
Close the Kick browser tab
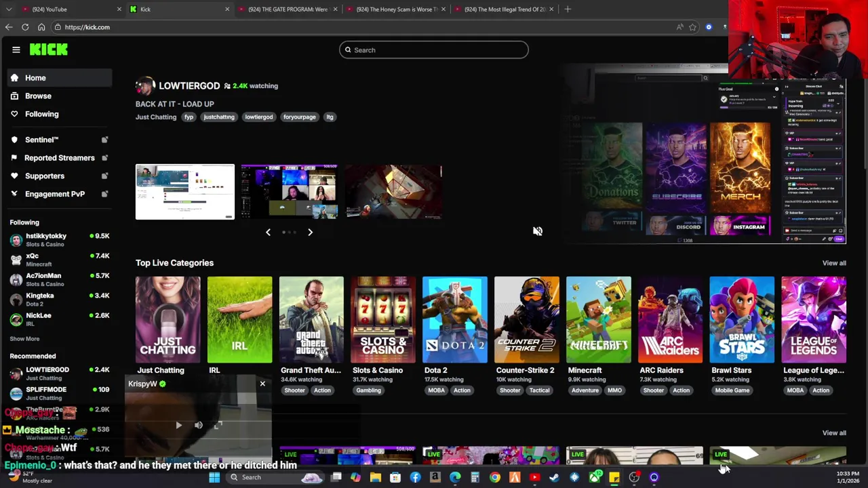226,9
